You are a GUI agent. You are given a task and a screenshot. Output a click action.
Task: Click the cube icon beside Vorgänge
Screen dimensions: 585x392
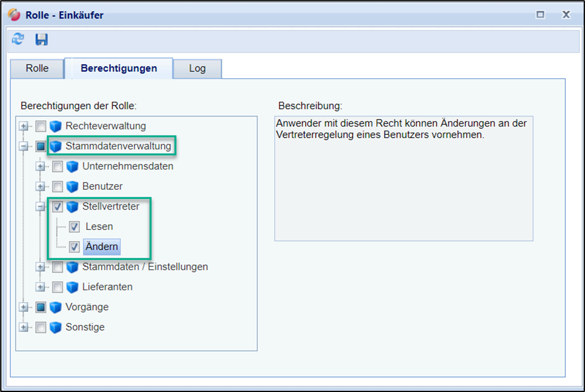(56, 307)
